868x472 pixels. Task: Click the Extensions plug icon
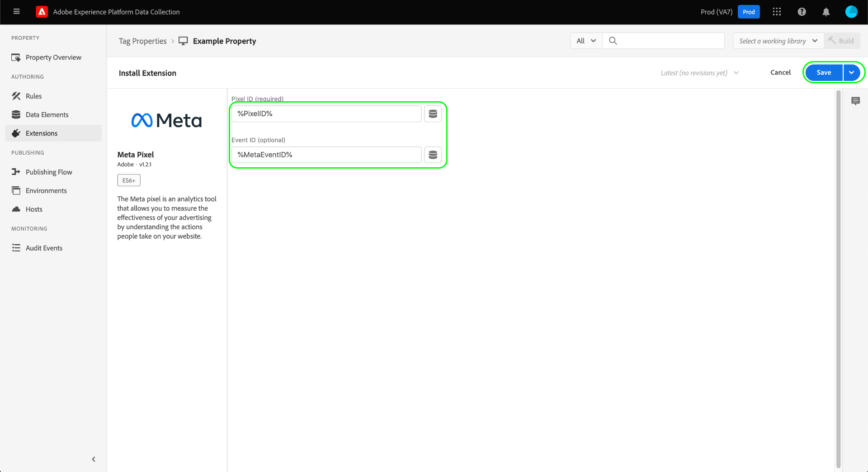click(16, 133)
